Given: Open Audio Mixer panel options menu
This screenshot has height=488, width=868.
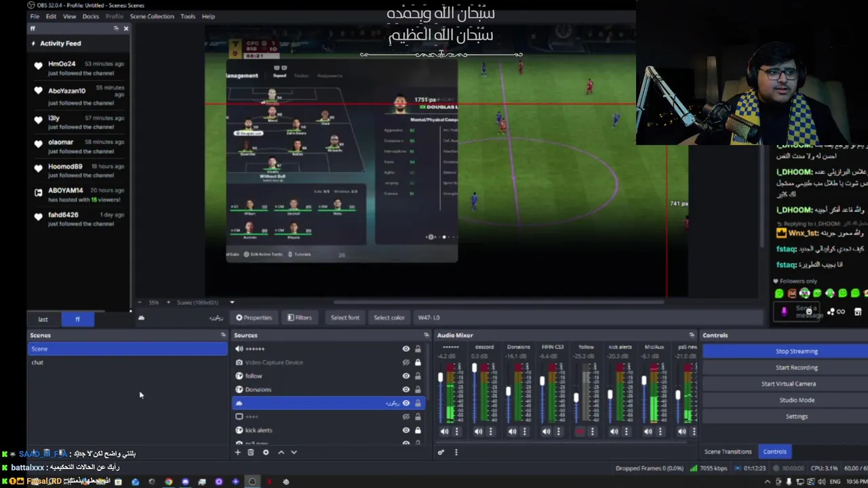Looking at the screenshot, I should click(x=456, y=452).
